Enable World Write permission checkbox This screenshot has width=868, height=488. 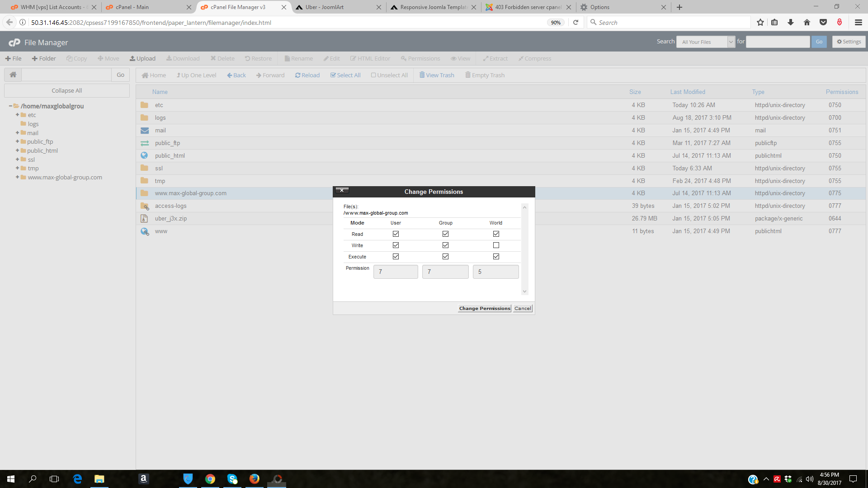496,245
